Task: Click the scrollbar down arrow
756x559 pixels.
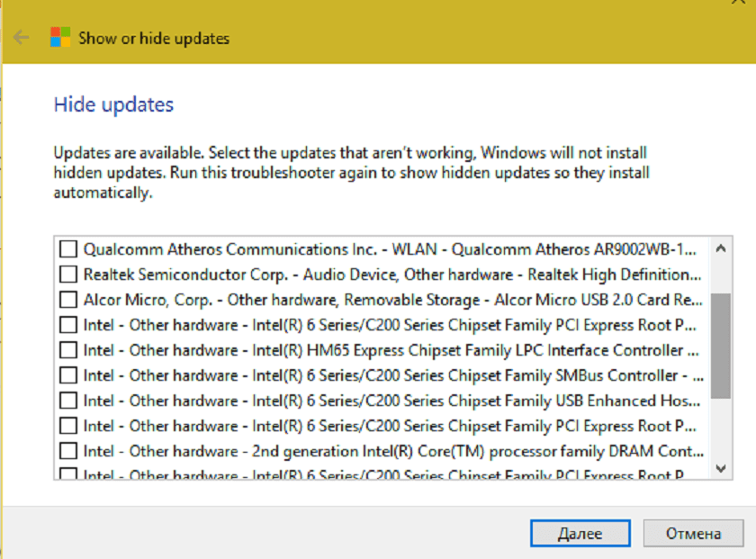Action: tap(720, 468)
